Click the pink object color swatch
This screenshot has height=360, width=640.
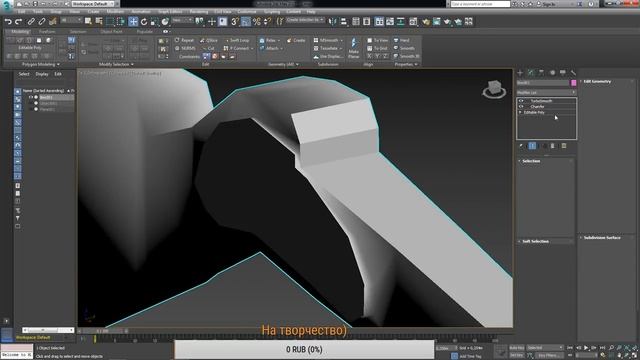pos(573,83)
